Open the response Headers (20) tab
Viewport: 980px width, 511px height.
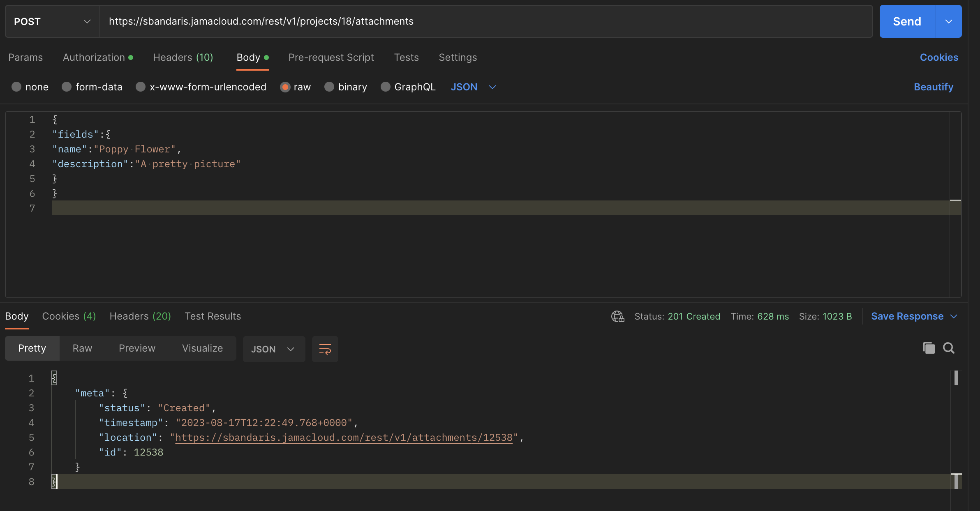coord(140,316)
